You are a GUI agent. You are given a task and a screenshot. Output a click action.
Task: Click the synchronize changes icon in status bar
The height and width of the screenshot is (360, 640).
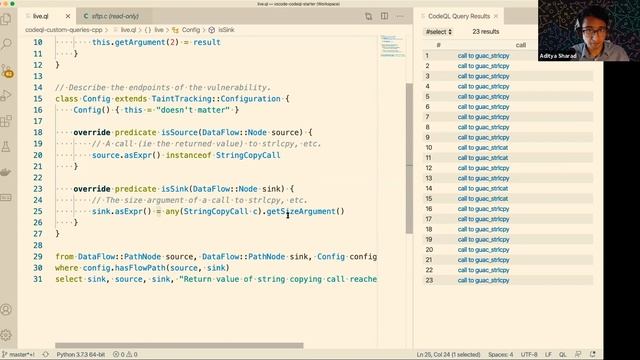pyautogui.click(x=45, y=354)
